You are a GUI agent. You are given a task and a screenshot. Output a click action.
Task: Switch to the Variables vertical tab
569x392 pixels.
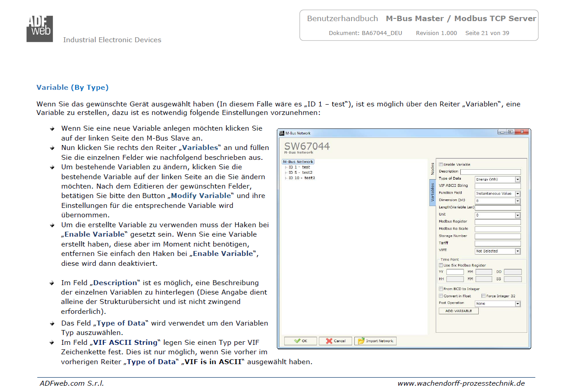(x=432, y=192)
